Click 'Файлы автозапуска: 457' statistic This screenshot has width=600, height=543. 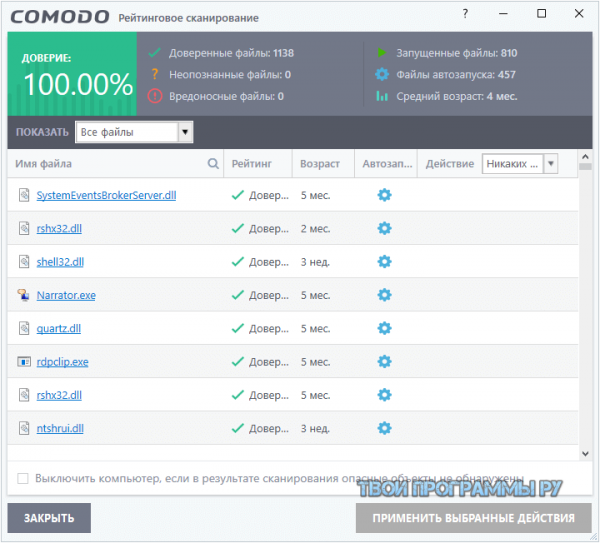click(x=456, y=74)
